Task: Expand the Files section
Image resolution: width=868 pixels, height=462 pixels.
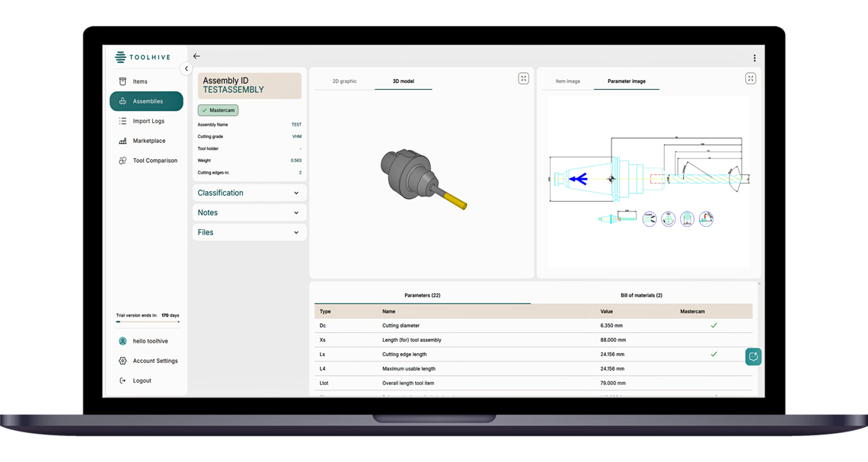Action: [x=249, y=233]
